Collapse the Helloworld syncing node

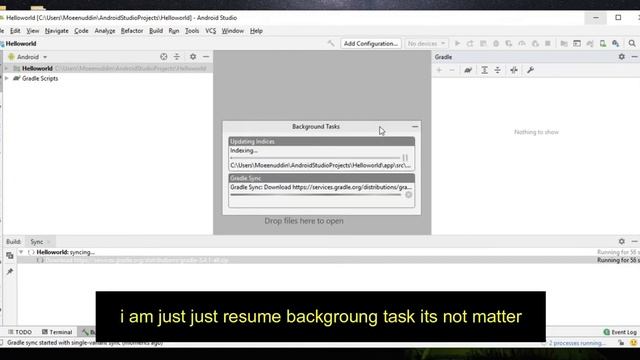point(21,252)
